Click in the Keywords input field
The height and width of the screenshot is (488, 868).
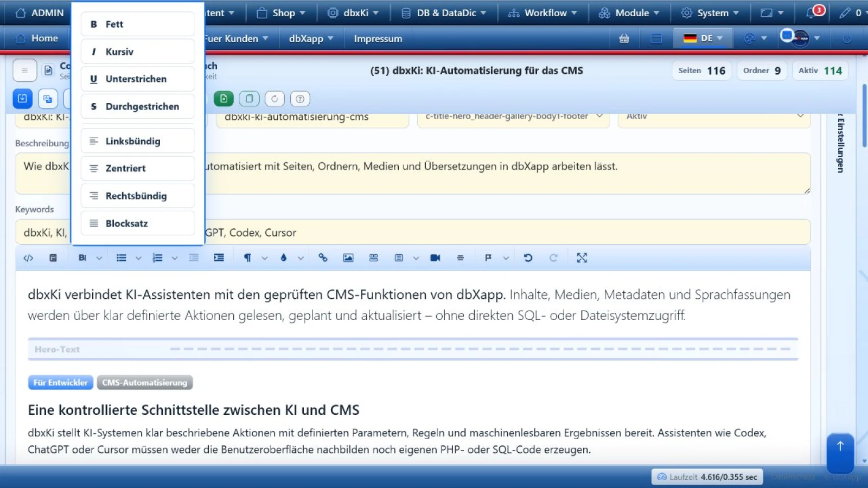[x=412, y=232]
